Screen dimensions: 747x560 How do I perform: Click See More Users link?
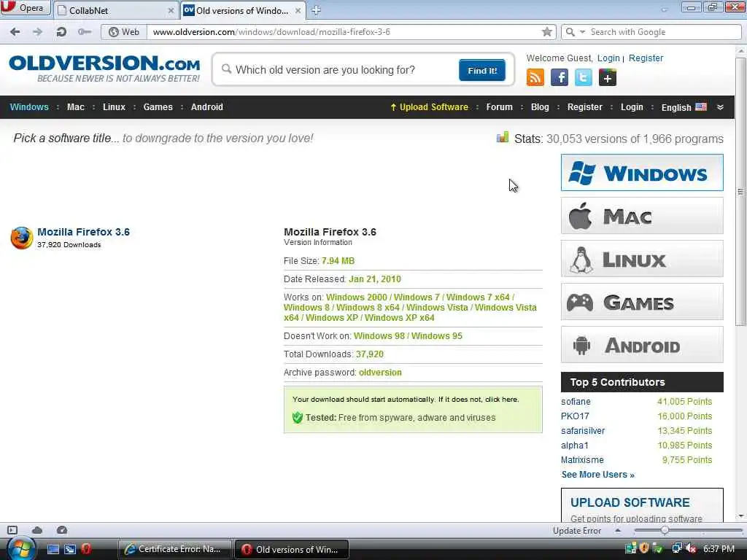click(x=598, y=475)
